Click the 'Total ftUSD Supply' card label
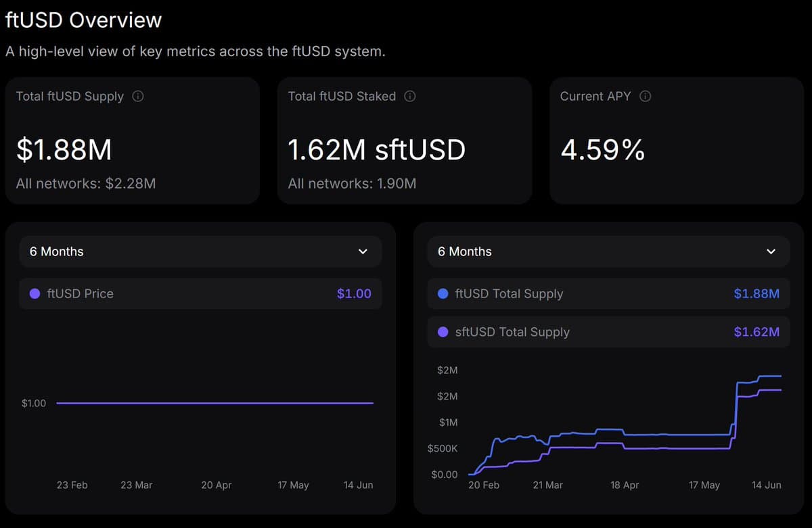This screenshot has width=812, height=528. [70, 96]
